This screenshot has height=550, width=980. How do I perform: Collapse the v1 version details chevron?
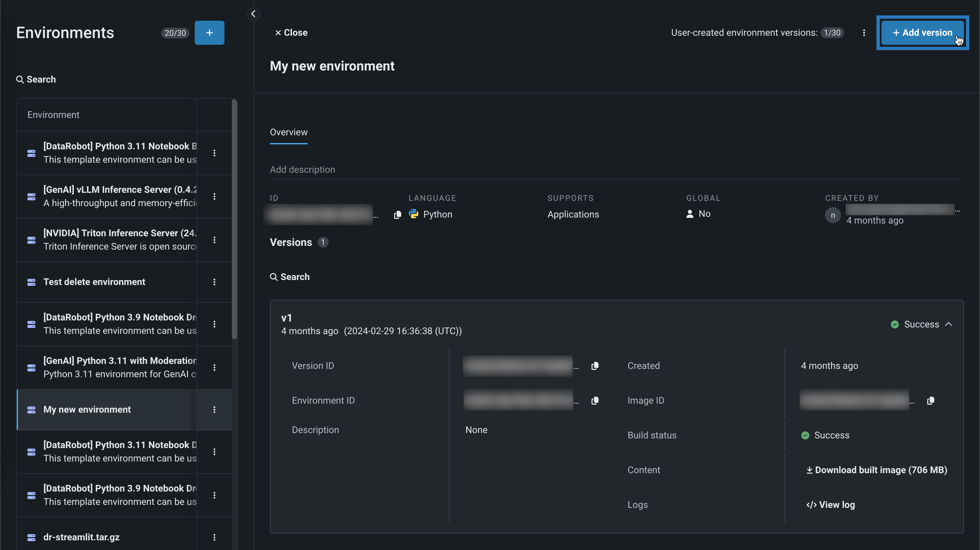click(949, 324)
